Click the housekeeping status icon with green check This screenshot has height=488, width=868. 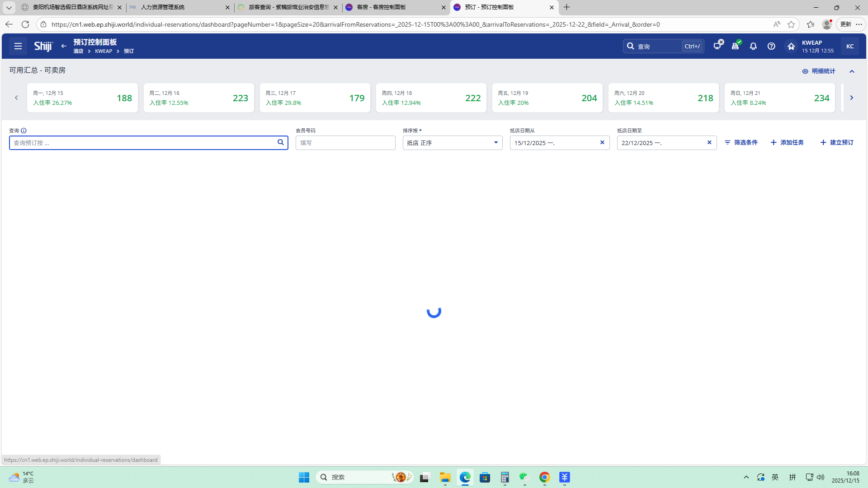click(736, 46)
